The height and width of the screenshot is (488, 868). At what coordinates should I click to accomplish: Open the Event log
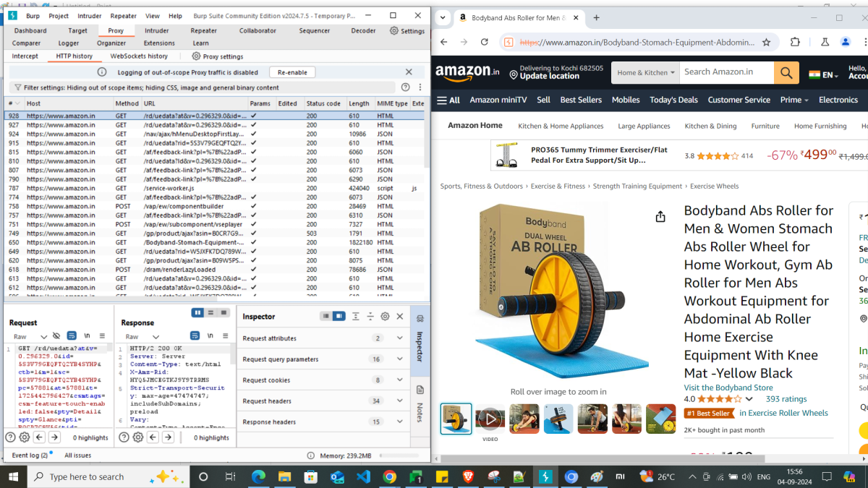(x=30, y=455)
